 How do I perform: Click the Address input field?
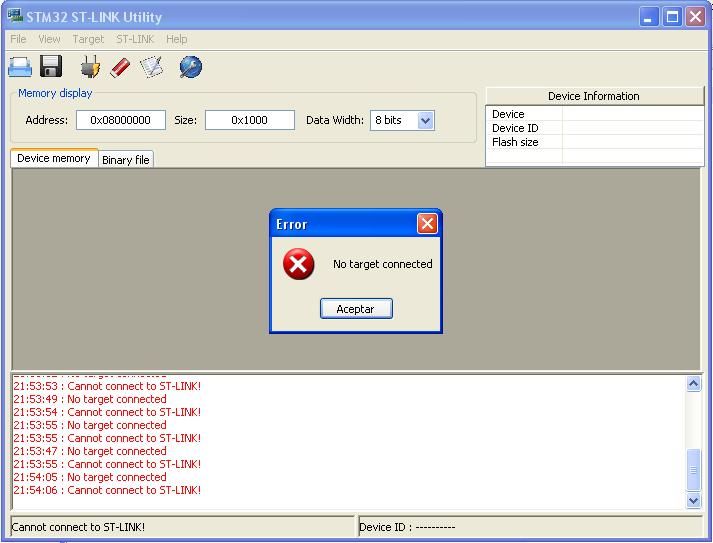pos(121,120)
